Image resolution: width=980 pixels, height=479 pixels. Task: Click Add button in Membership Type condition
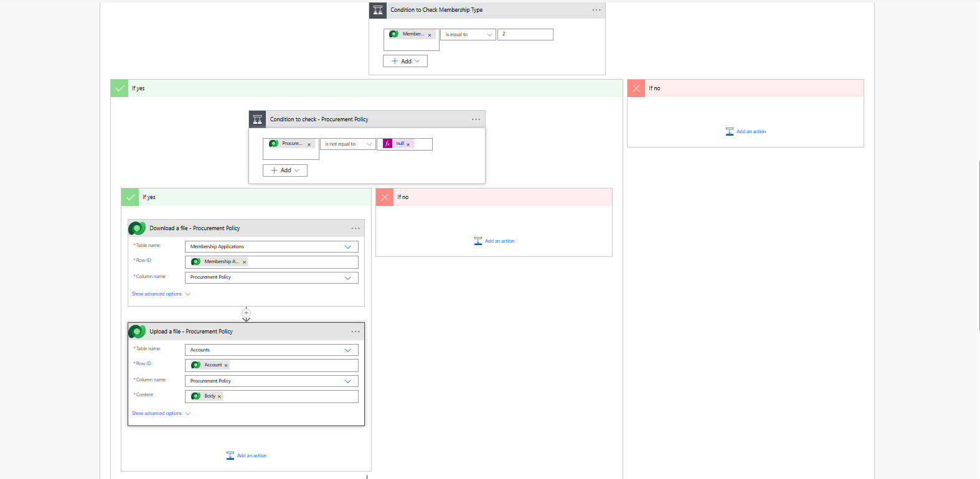point(405,61)
